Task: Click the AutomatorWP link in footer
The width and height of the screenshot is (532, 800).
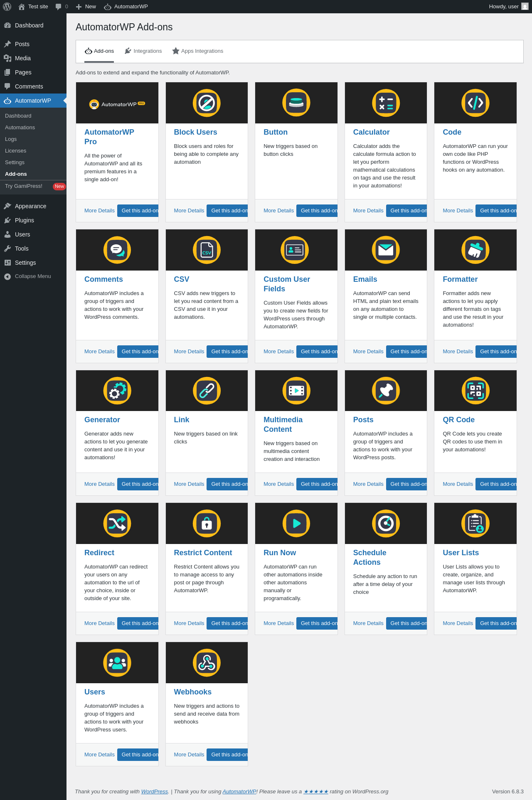Action: click(239, 792)
